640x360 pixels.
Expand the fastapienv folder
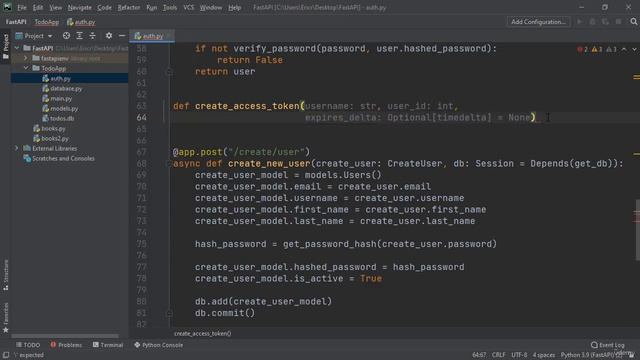pyautogui.click(x=26, y=58)
